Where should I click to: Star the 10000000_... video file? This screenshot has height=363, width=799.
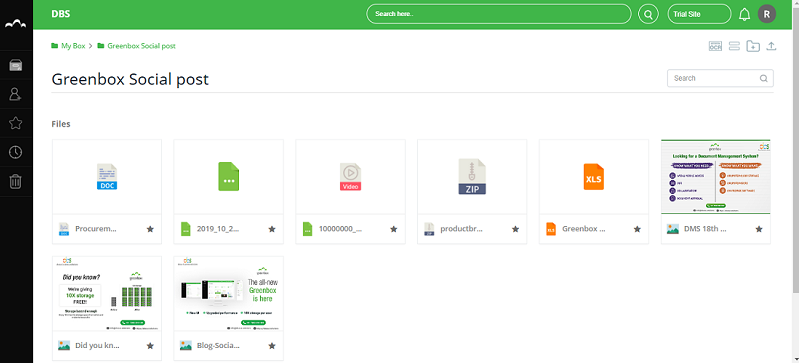pyautogui.click(x=393, y=229)
